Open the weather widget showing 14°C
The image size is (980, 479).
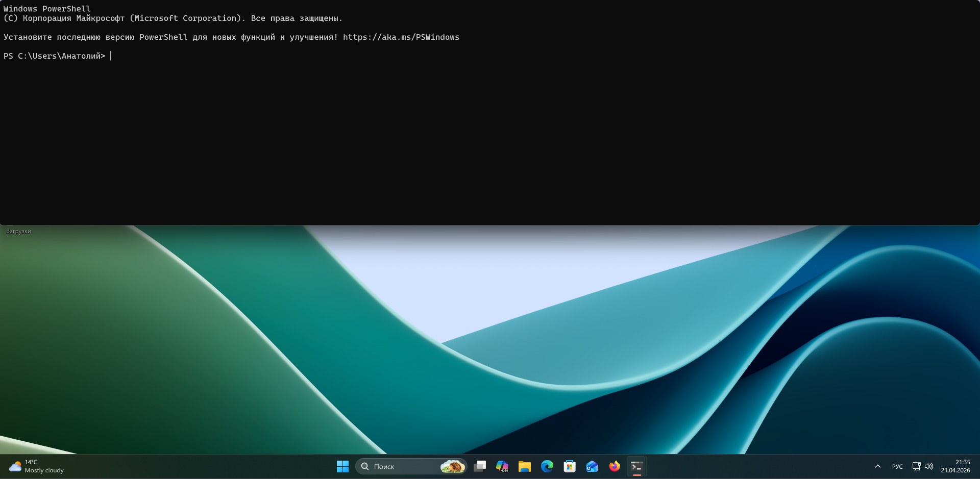37,466
